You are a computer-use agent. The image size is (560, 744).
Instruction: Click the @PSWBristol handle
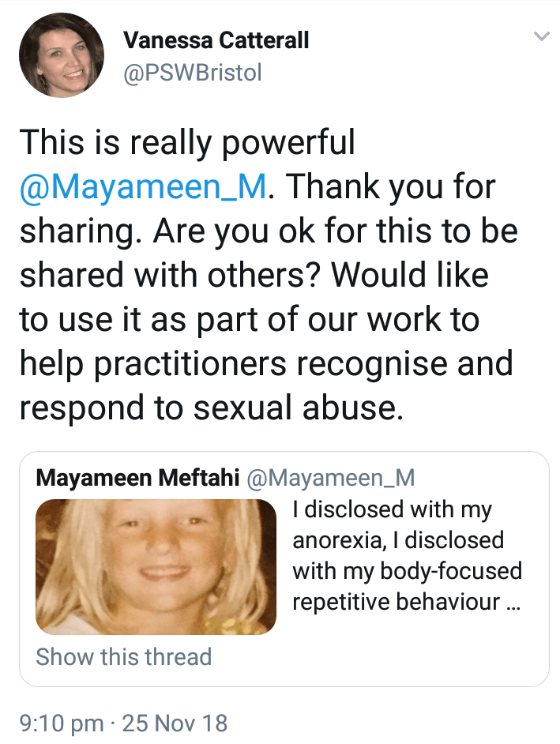[x=194, y=73]
